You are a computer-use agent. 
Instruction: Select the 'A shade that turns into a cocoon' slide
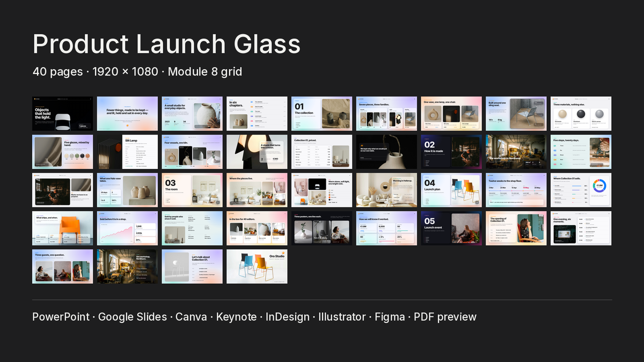pyautogui.click(x=257, y=152)
